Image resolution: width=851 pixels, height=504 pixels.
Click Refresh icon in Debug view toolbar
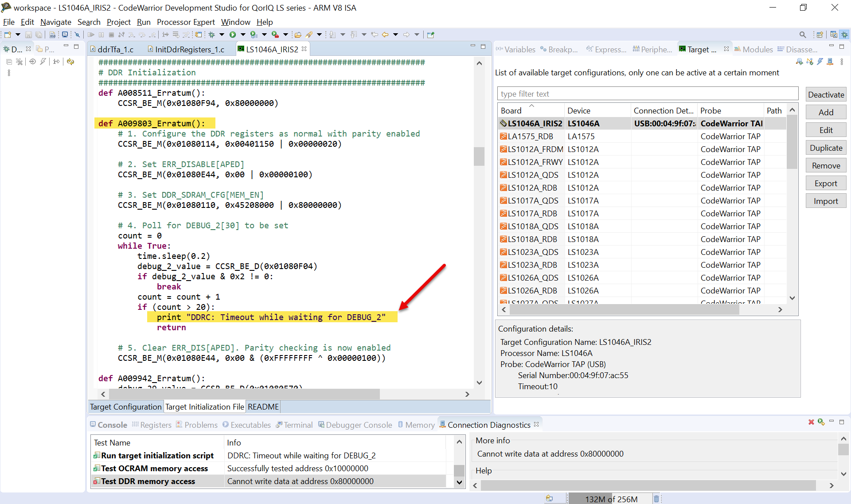click(x=70, y=62)
